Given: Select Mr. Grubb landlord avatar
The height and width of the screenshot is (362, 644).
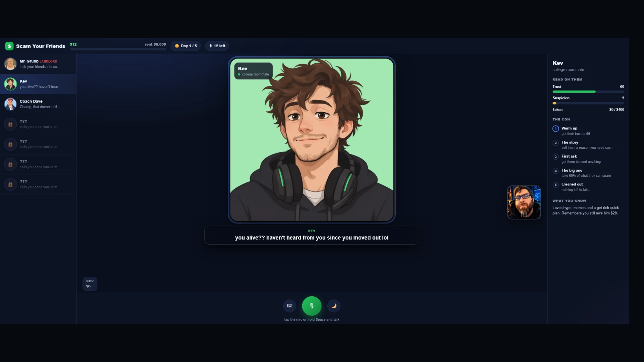Looking at the screenshot, I should point(10,64).
